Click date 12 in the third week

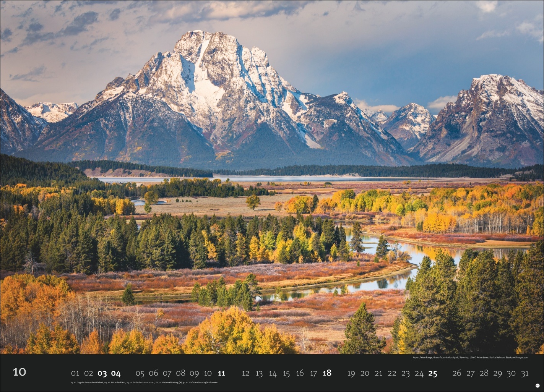coord(245,373)
